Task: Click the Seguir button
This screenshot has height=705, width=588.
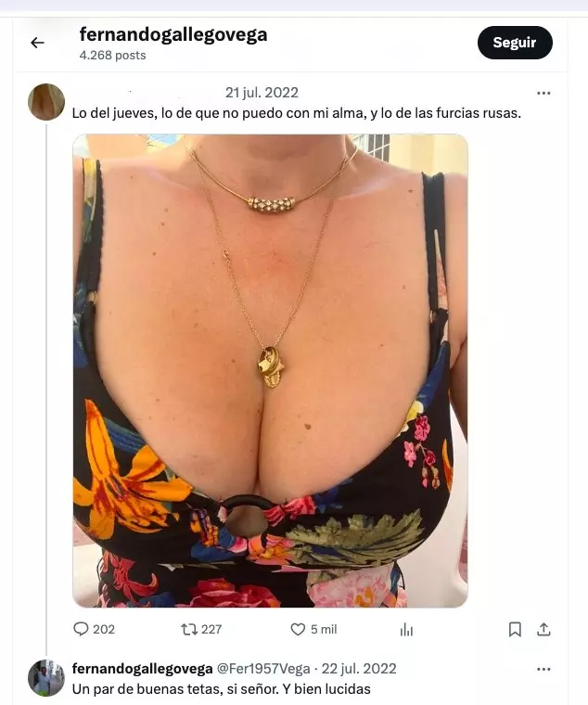Action: 515,43
